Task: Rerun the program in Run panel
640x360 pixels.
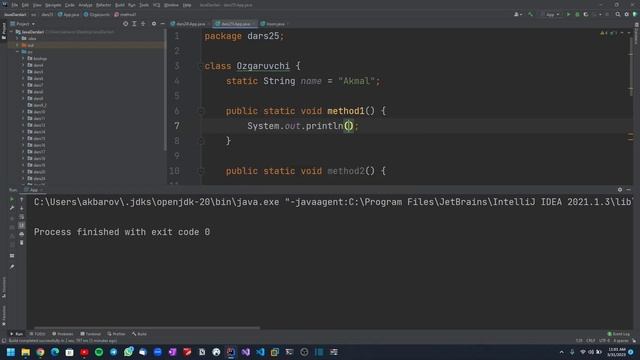Action: pos(12,199)
